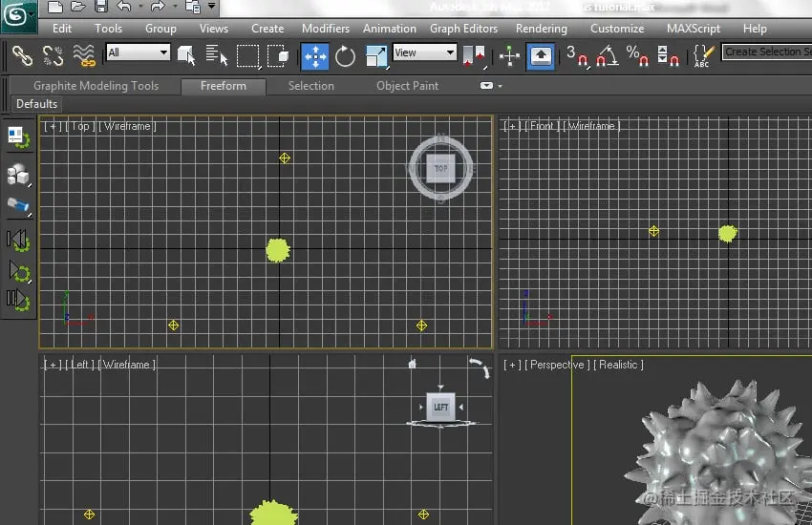
Task: Select the Select and Move tool
Action: [x=315, y=56]
